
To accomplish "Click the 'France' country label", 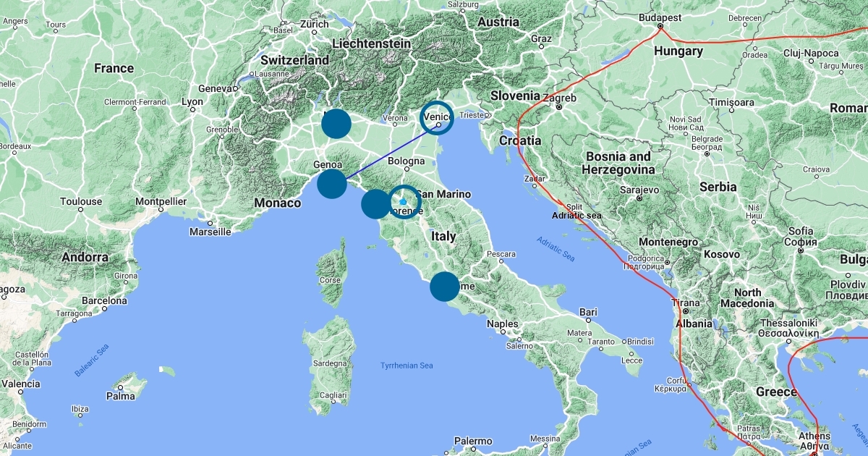I will (x=114, y=68).
